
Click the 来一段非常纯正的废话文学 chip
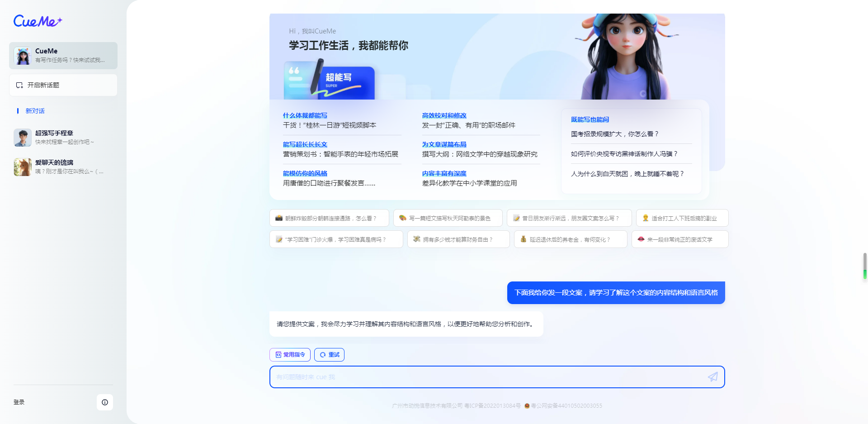[x=680, y=239]
